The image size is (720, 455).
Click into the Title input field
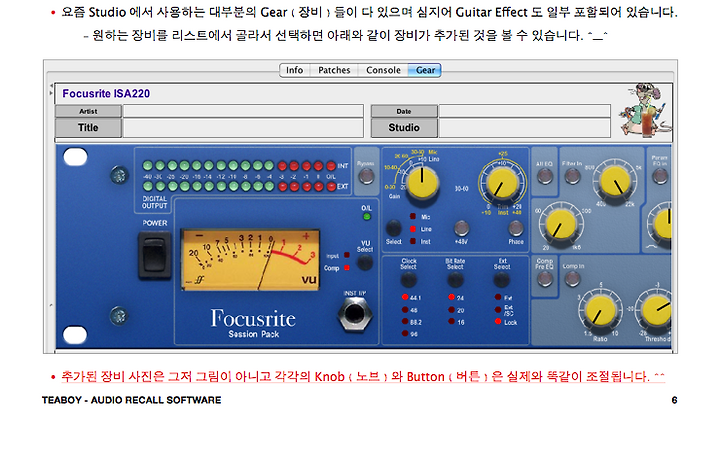point(243,128)
